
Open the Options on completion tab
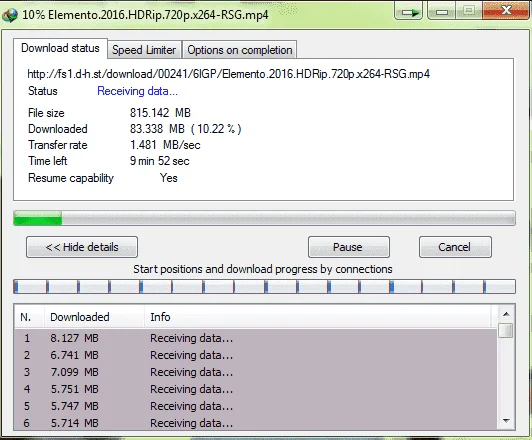[x=240, y=50]
